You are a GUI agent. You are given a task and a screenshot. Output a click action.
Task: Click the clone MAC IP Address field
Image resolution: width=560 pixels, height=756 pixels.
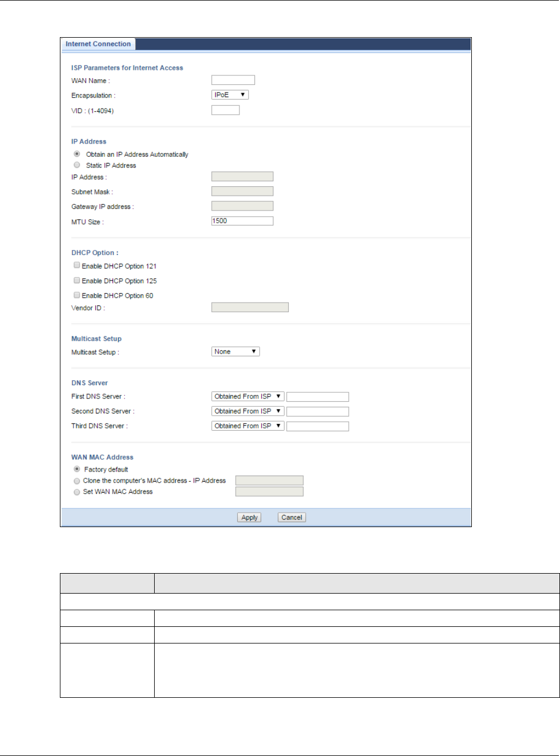269,481
